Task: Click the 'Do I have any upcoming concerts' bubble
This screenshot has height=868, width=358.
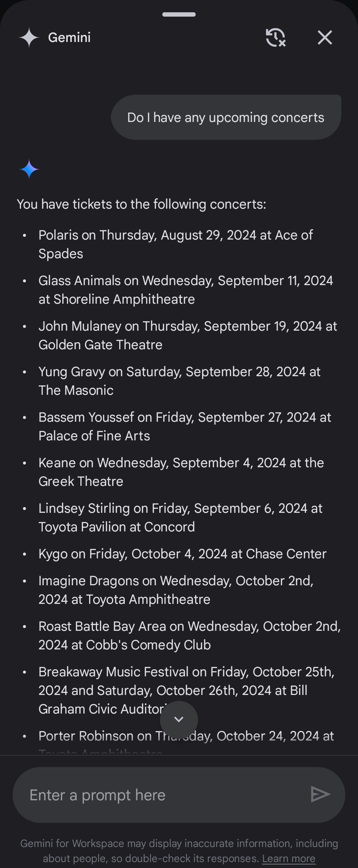Action: click(226, 117)
